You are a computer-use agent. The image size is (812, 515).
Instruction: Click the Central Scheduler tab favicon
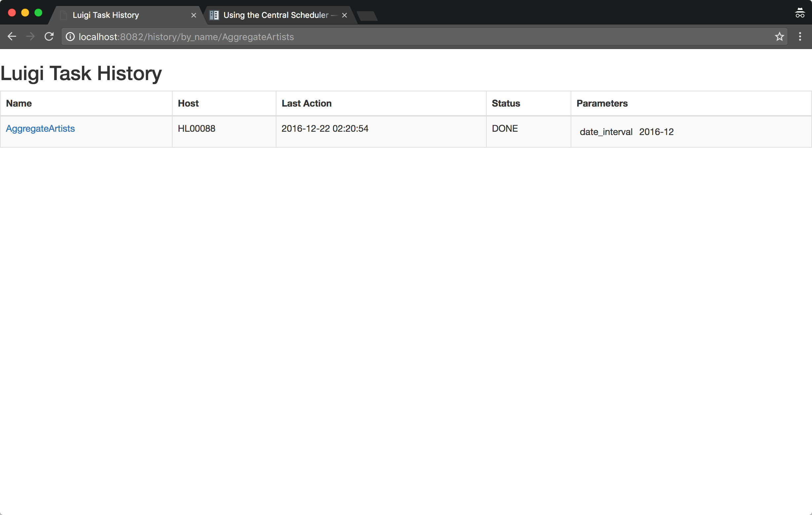click(214, 15)
